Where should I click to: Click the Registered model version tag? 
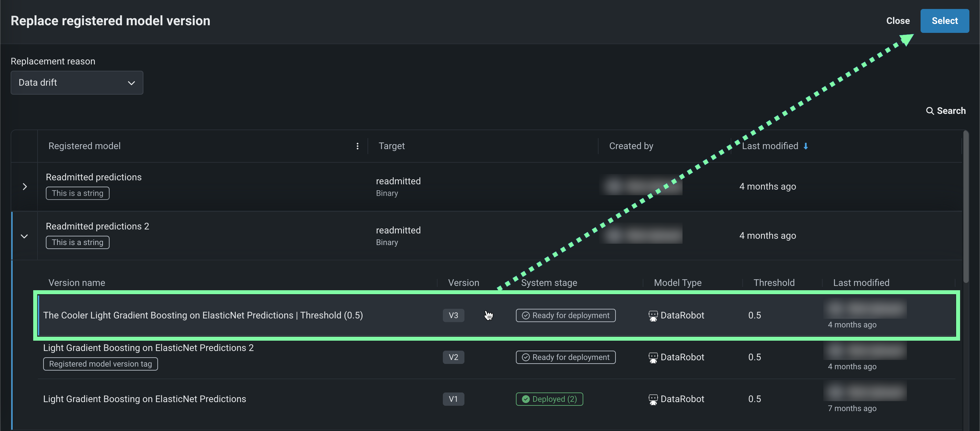pyautogui.click(x=101, y=364)
